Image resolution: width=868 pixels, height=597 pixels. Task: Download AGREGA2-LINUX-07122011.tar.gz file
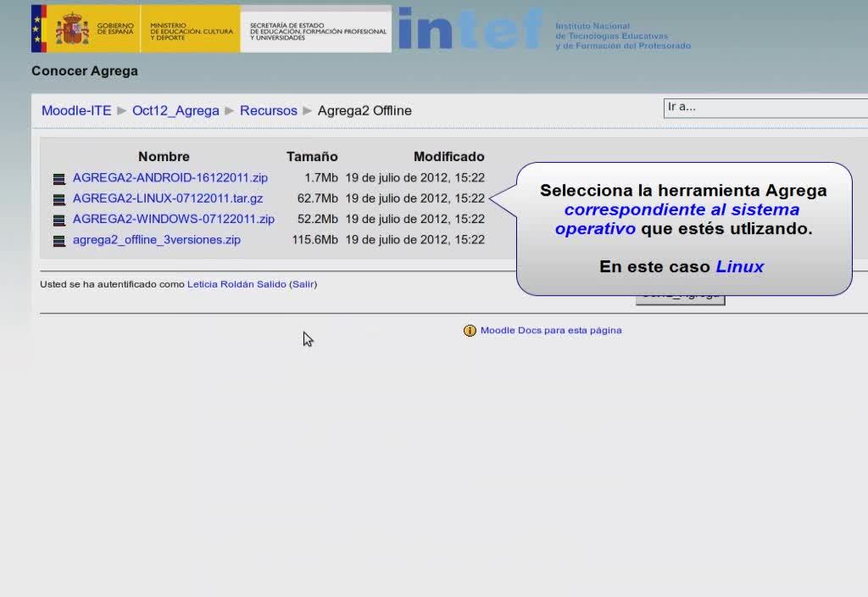tap(168, 198)
